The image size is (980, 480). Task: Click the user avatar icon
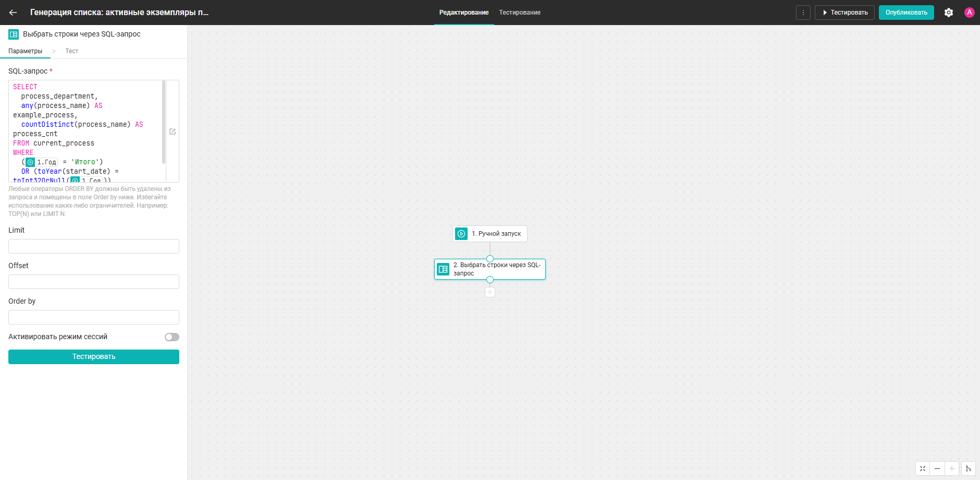point(970,13)
